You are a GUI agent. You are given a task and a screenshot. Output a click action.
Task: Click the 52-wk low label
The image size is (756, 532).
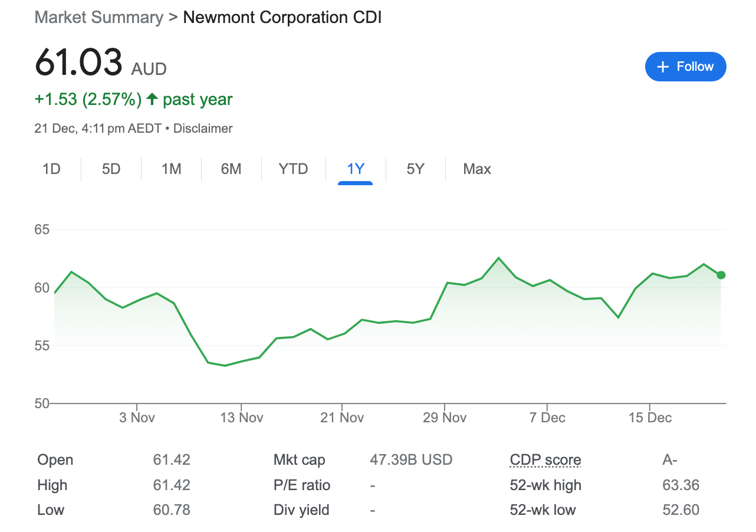pos(543,510)
